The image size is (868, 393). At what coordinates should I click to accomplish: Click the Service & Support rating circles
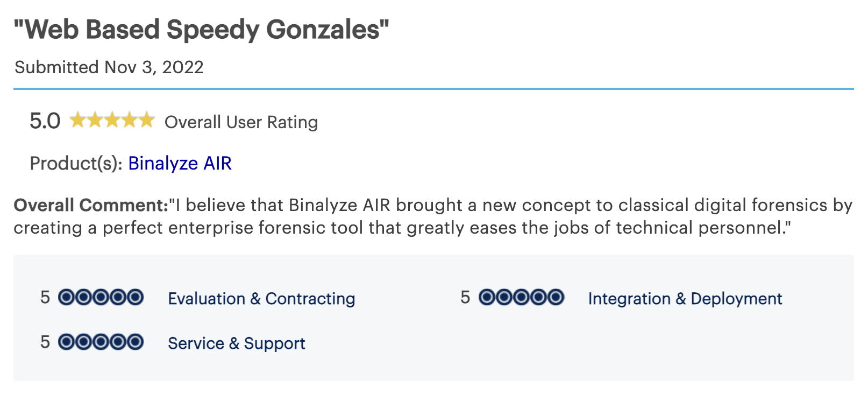click(101, 342)
